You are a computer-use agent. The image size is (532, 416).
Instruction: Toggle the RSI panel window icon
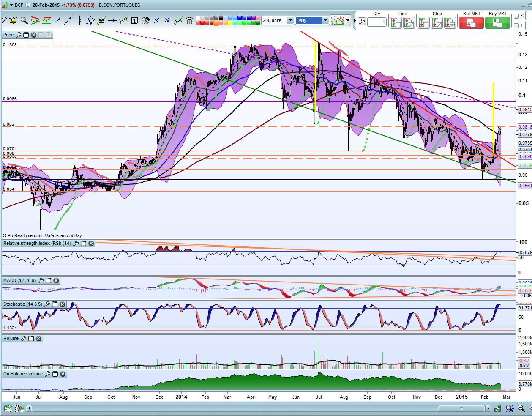(83, 243)
